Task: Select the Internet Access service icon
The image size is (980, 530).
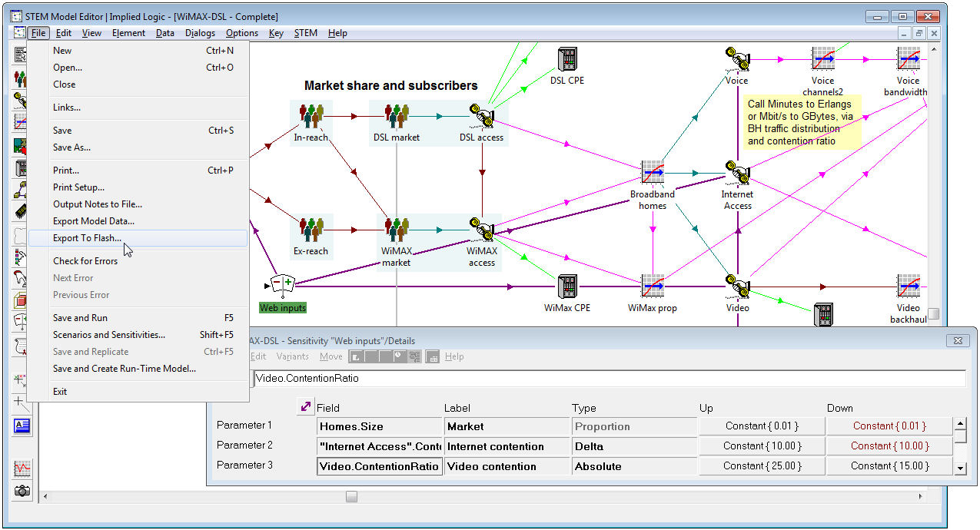Action: [x=736, y=173]
